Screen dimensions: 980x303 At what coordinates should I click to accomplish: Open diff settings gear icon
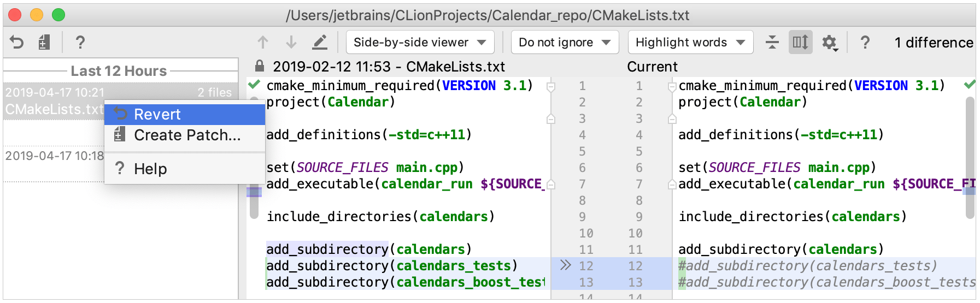[x=830, y=42]
